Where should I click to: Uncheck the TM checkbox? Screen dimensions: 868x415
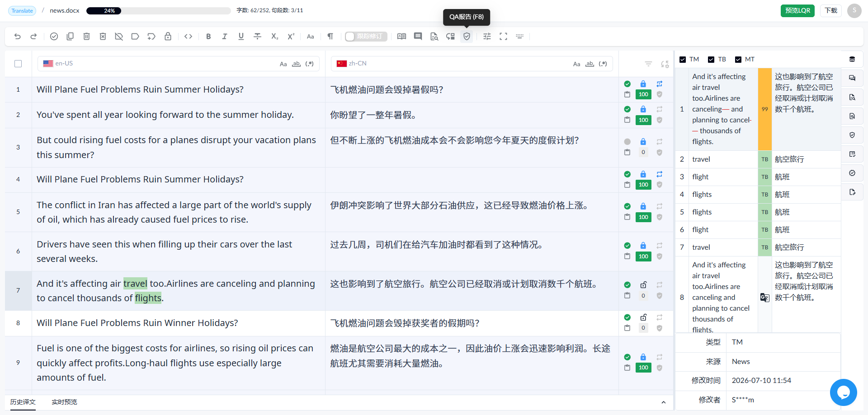(683, 60)
